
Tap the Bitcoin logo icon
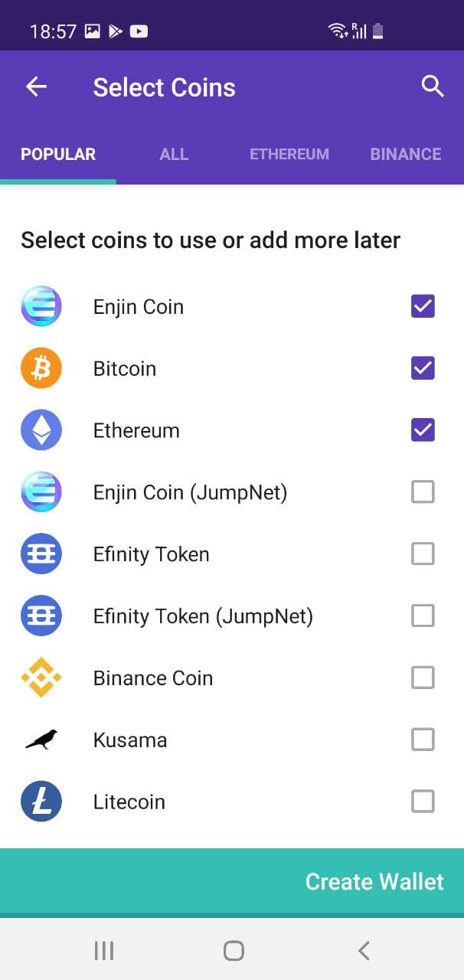click(x=41, y=369)
